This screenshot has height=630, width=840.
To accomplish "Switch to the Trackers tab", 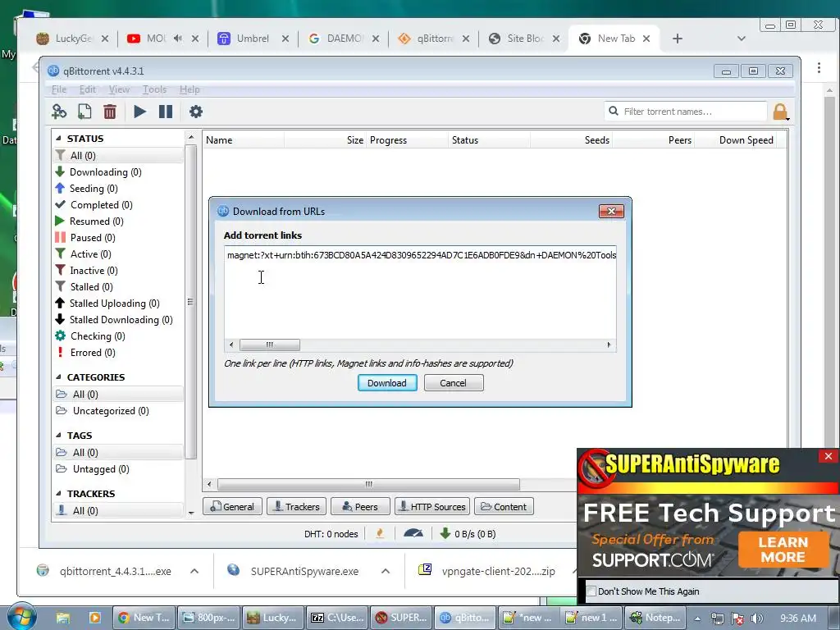I will point(296,507).
